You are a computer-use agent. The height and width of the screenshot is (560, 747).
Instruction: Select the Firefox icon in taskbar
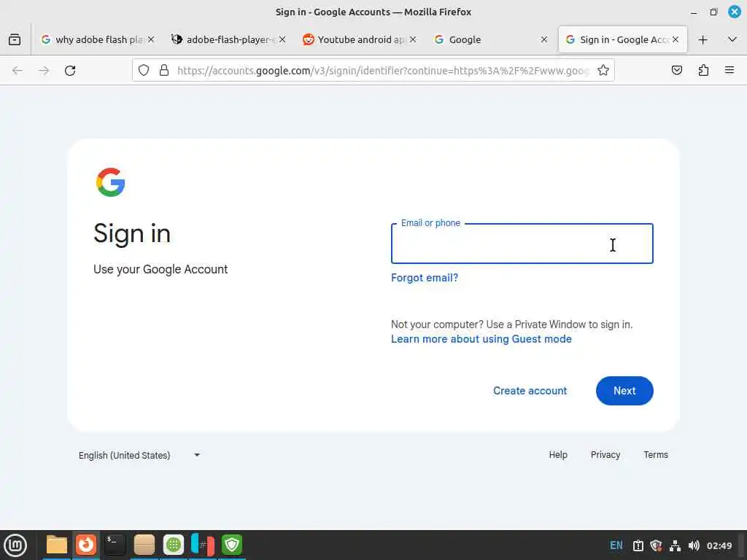[86, 545]
